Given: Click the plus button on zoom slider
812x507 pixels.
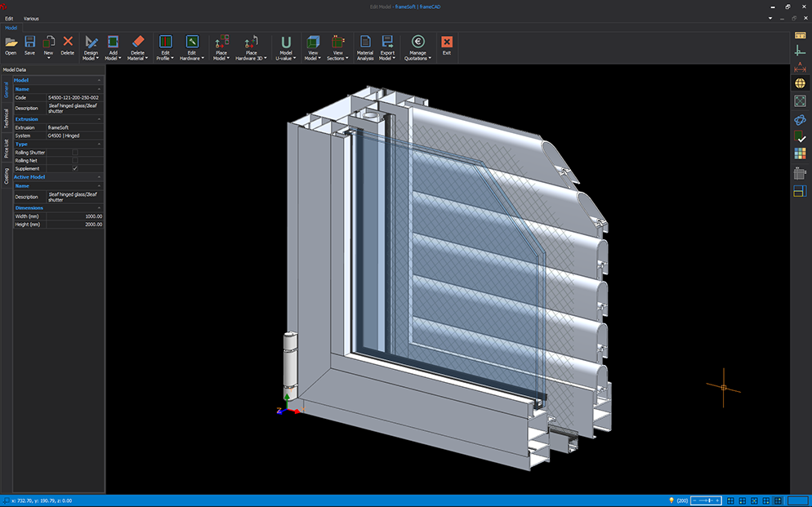Looking at the screenshot, I should click(717, 500).
